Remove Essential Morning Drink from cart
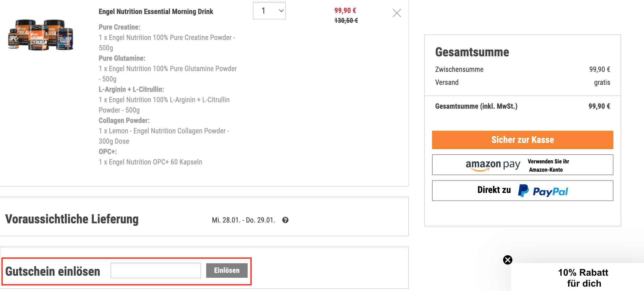 [397, 13]
